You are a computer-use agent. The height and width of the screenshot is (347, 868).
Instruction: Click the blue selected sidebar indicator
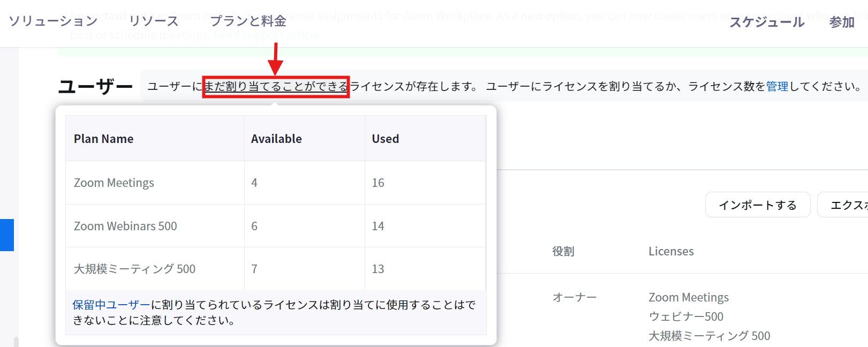coord(7,235)
